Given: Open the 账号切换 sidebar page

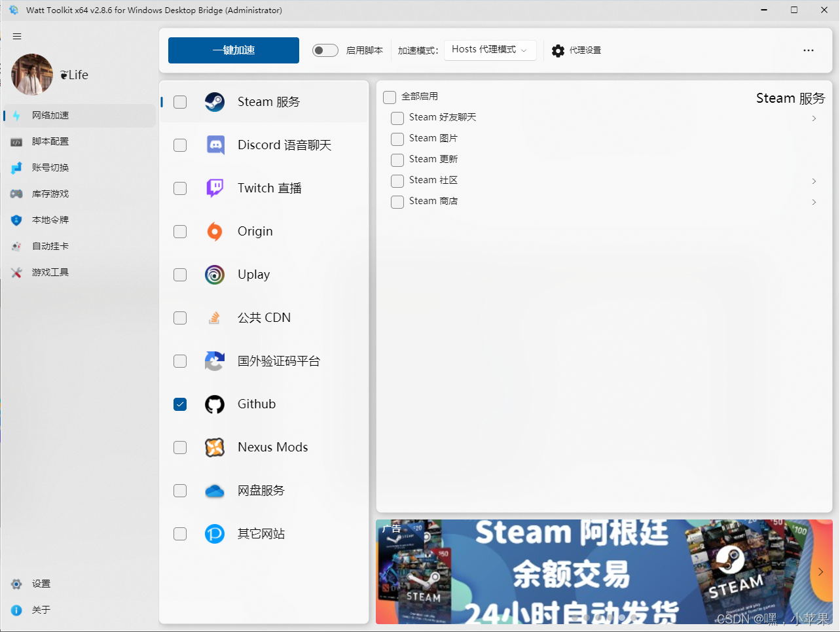Looking at the screenshot, I should click(79, 168).
